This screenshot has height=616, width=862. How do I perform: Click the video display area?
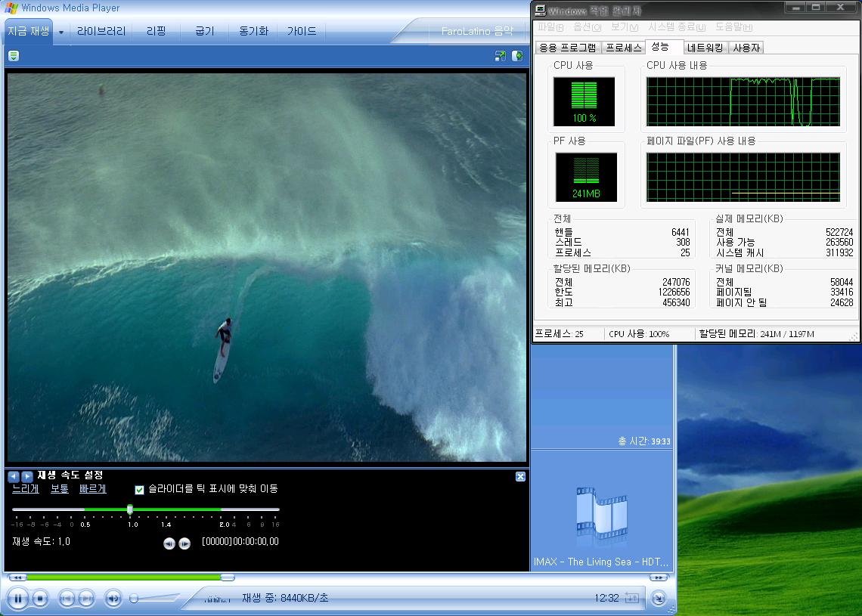click(267, 268)
